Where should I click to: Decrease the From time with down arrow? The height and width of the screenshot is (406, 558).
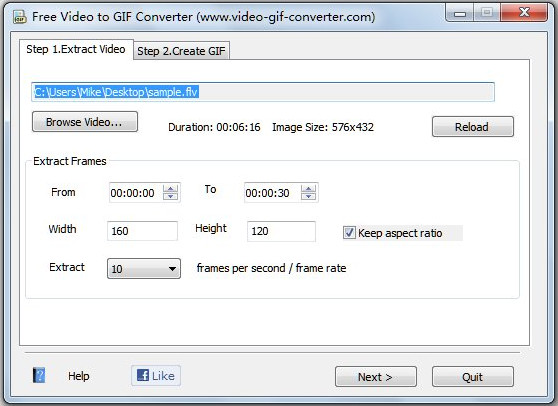170,196
